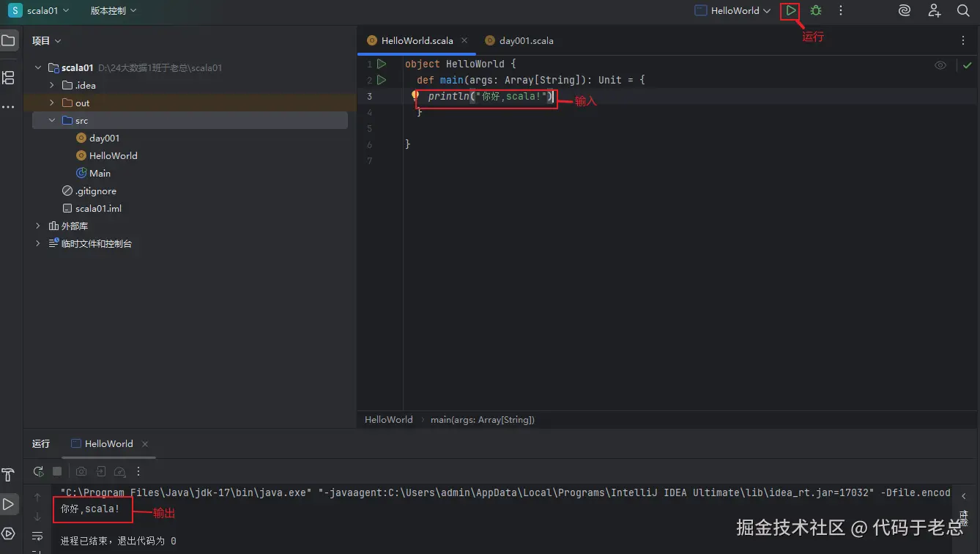
Task: Open Search Everywhere magnifier icon
Action: (963, 11)
